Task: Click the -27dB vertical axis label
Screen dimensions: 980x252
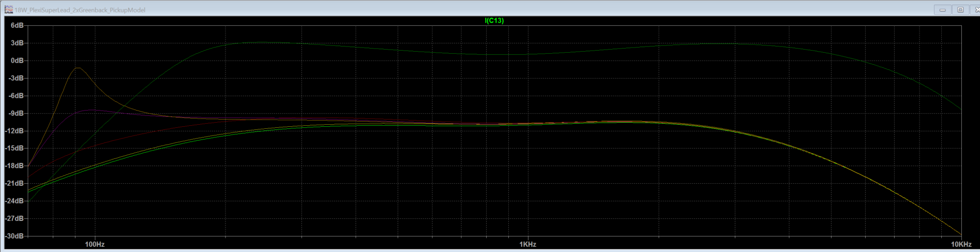Action: point(14,218)
